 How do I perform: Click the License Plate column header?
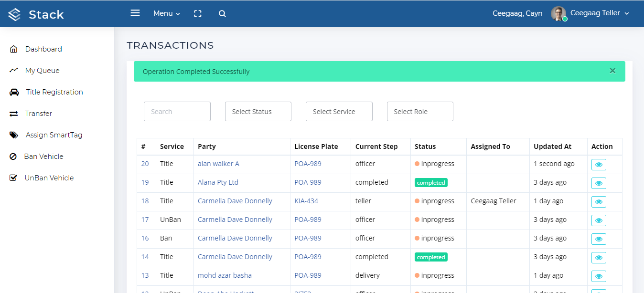click(x=316, y=146)
